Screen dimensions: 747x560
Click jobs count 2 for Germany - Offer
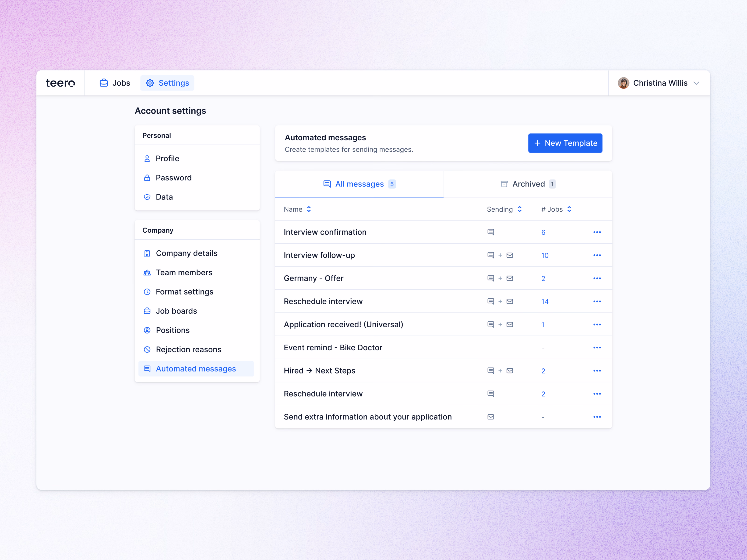tap(543, 279)
